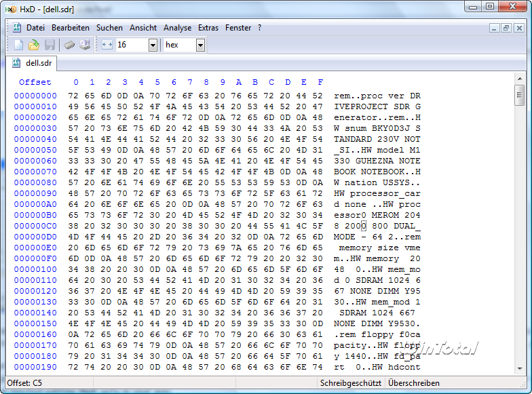Click the hex offset base field
The width and height of the screenshot is (532, 394).
pos(180,45)
